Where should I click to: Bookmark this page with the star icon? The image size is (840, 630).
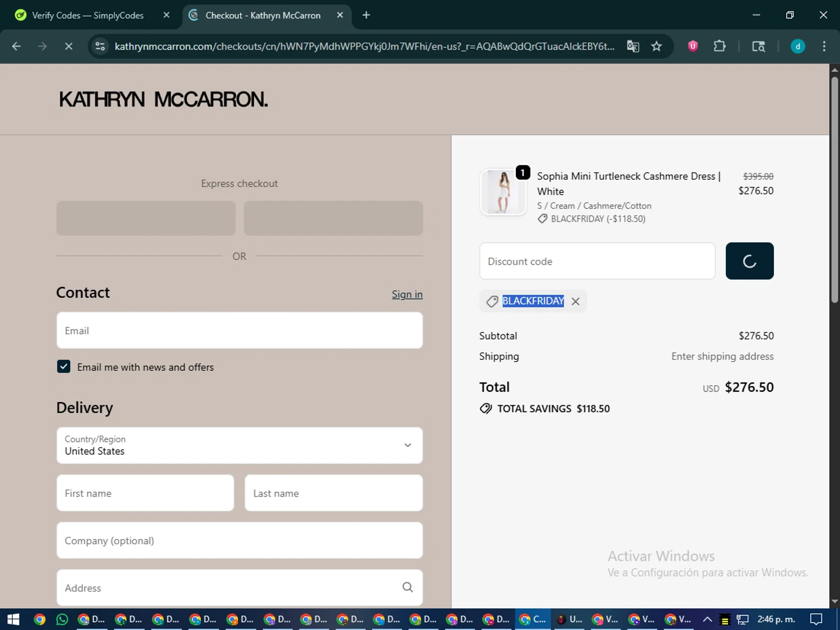(656, 46)
